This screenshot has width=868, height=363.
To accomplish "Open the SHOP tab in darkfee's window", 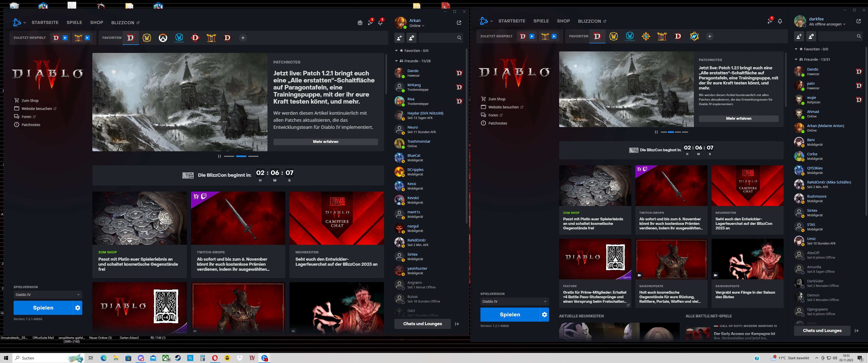I will click(563, 21).
